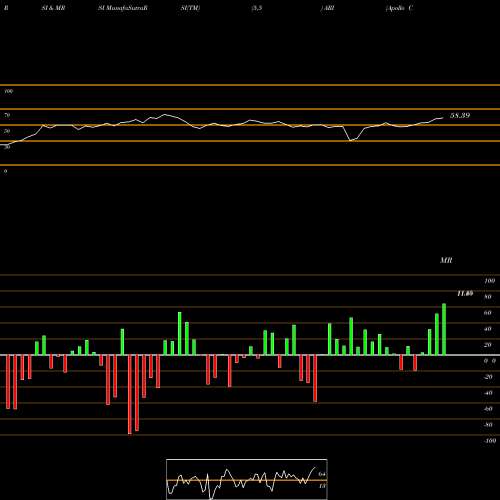The image size is (500, 500).
Task: Click the 'SI(TM)' header label
Action: pos(190,8)
